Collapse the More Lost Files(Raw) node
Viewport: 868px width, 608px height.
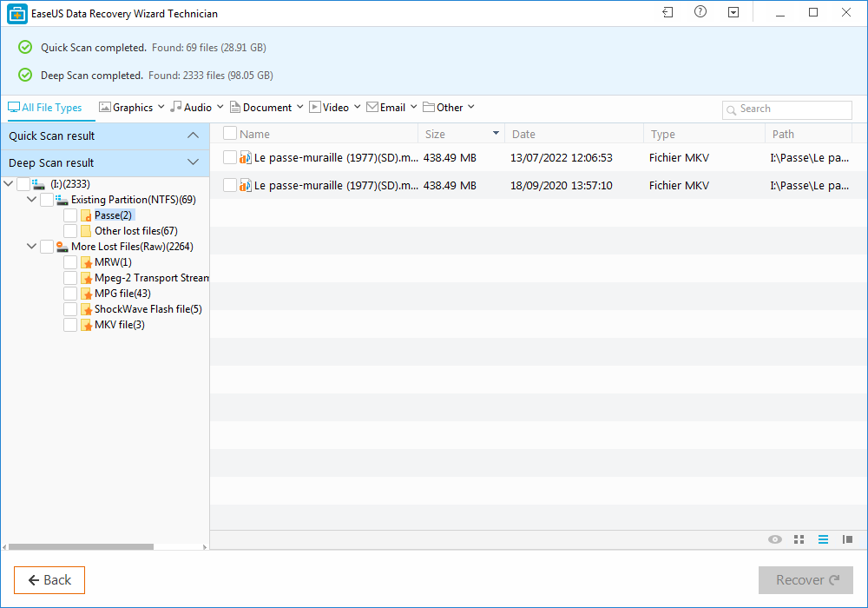tap(32, 246)
